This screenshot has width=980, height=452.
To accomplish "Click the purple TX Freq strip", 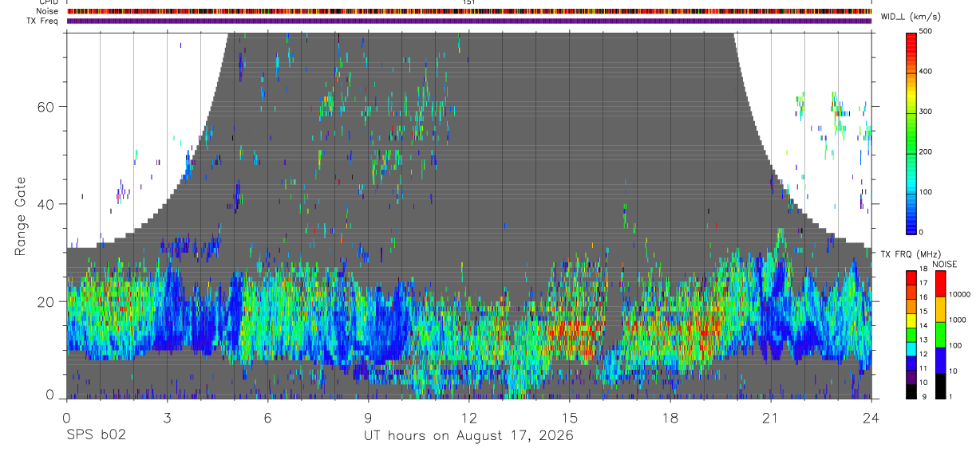I will click(468, 21).
